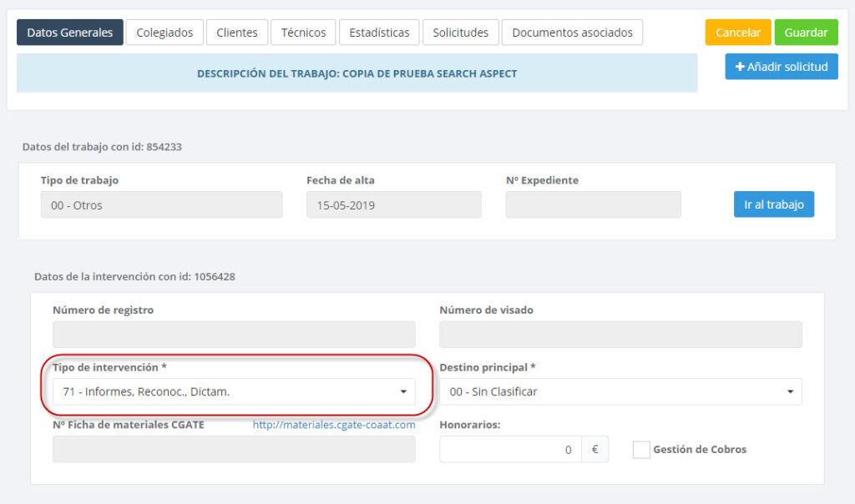Open the Solicitudes tab

461,33
